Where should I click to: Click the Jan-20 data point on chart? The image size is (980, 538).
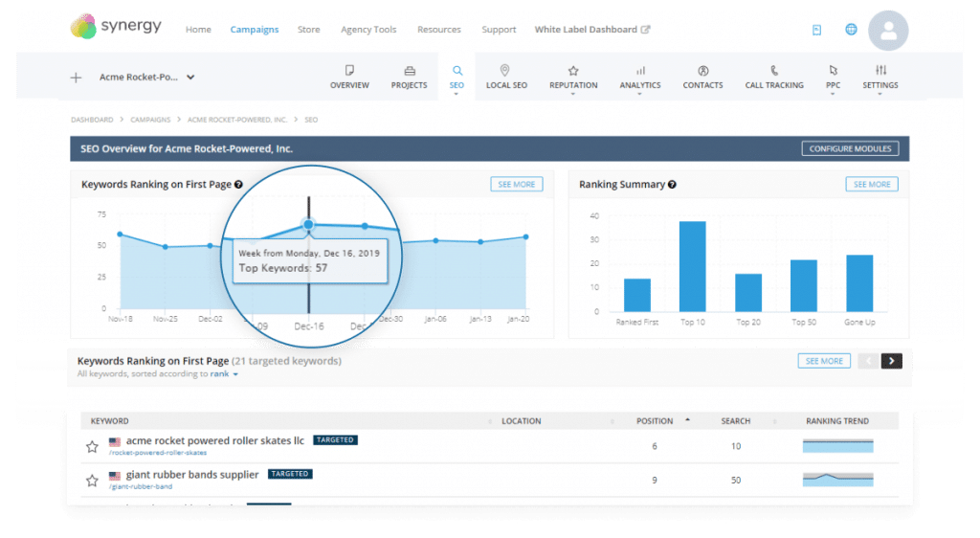[526, 236]
